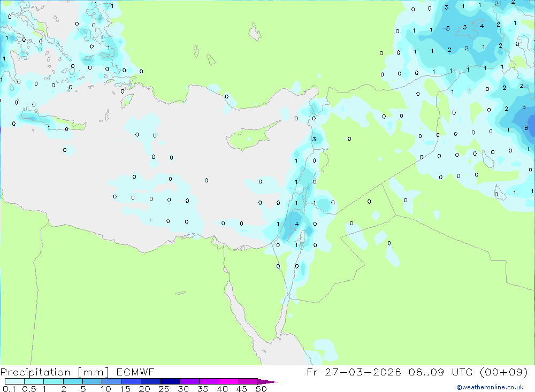Click the over-50 mm legend arrow tip
This screenshot has width=535, height=392.
[268, 382]
